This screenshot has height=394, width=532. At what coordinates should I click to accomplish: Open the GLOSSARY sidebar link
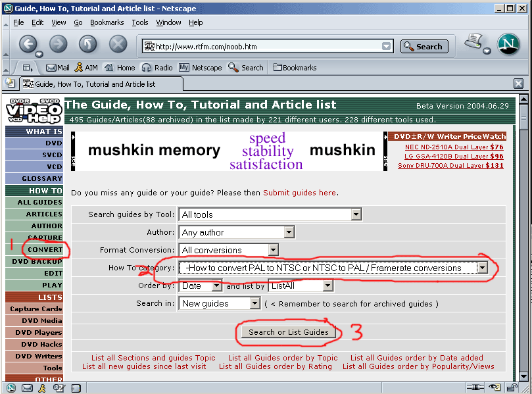42,178
